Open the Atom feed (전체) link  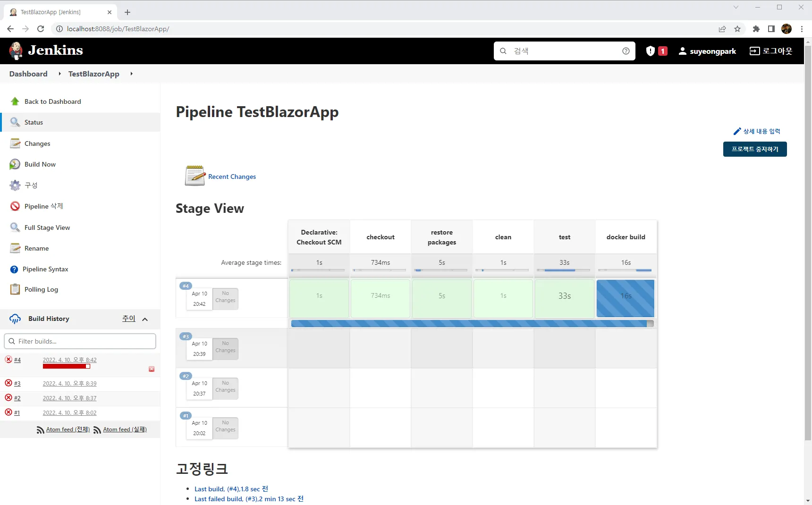68,429
